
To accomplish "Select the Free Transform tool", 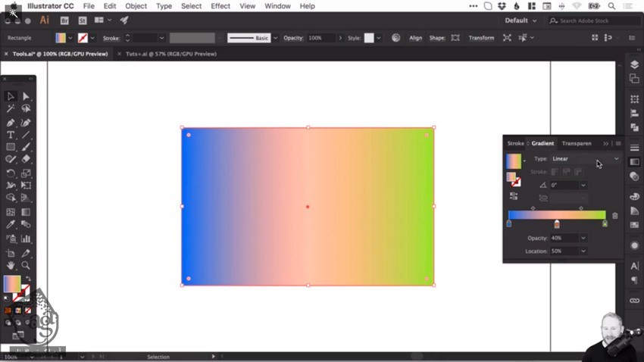I will point(26,186).
